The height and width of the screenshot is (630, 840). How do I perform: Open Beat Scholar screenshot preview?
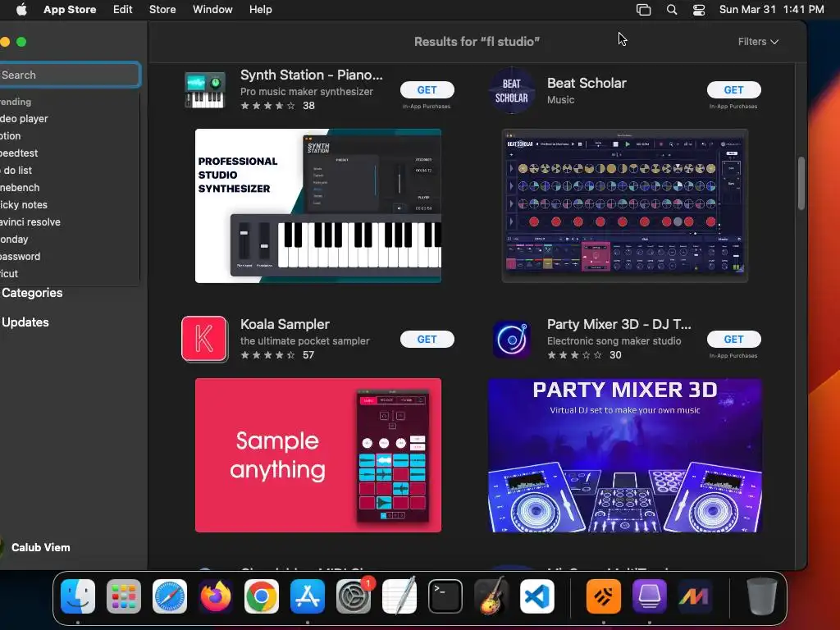click(x=625, y=206)
